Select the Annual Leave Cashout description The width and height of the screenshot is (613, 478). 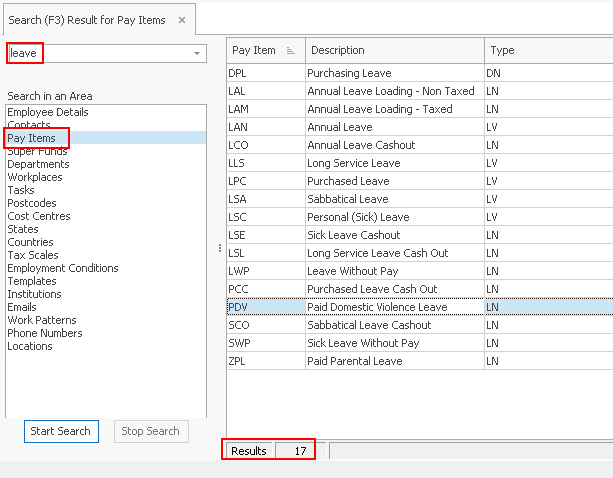pyautogui.click(x=394, y=145)
